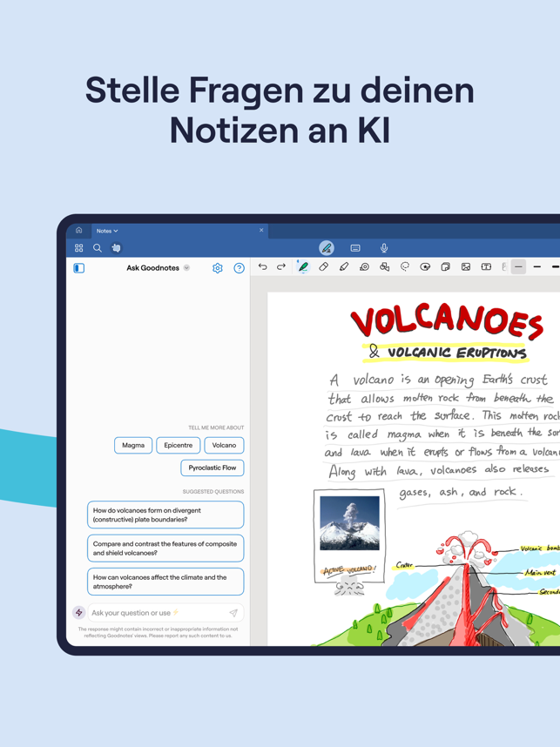560x747 pixels.
Task: Tap the Epicentre topic chip
Action: click(x=179, y=446)
